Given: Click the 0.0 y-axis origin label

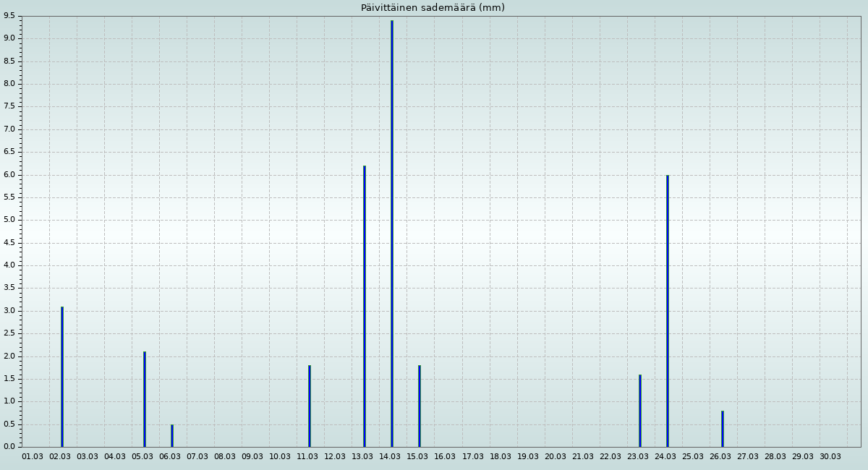Looking at the screenshot, I should pos(9,447).
